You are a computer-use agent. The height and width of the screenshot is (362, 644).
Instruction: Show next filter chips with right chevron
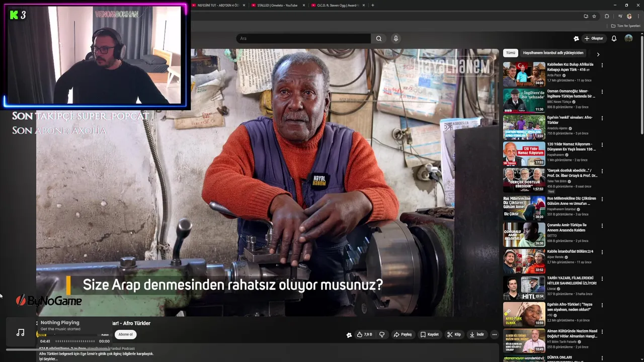[598, 54]
